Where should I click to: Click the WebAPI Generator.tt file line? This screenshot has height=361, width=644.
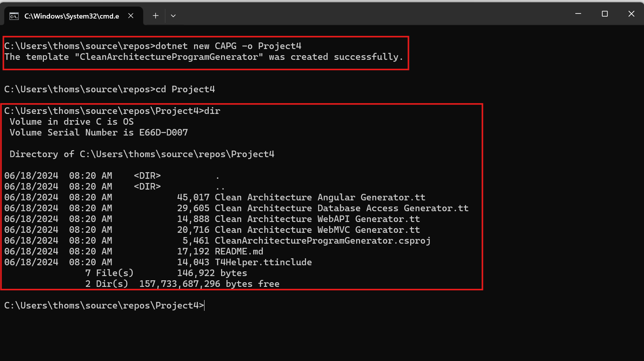[212, 219]
